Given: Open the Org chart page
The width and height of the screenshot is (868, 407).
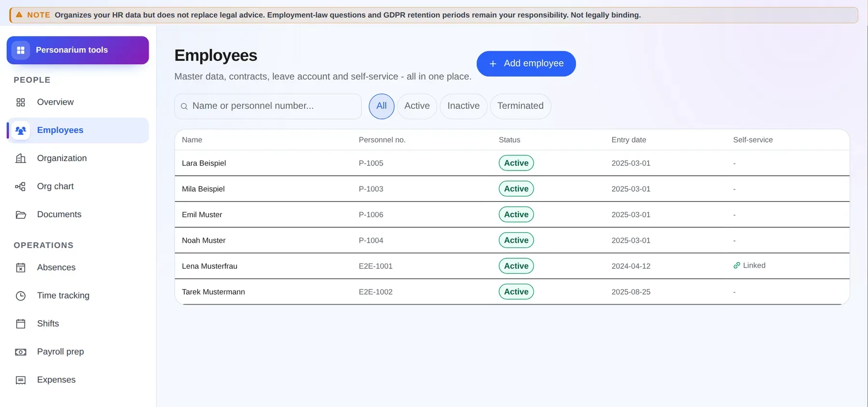Looking at the screenshot, I should (x=78, y=186).
